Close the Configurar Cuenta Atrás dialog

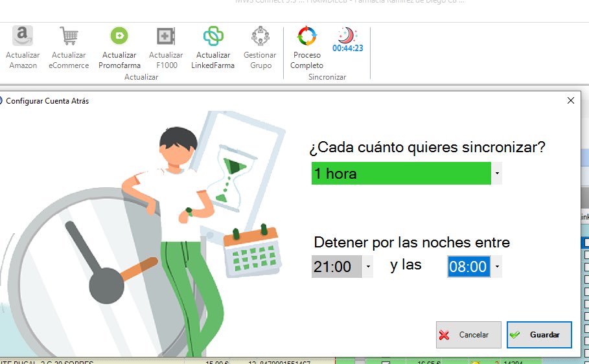571,100
